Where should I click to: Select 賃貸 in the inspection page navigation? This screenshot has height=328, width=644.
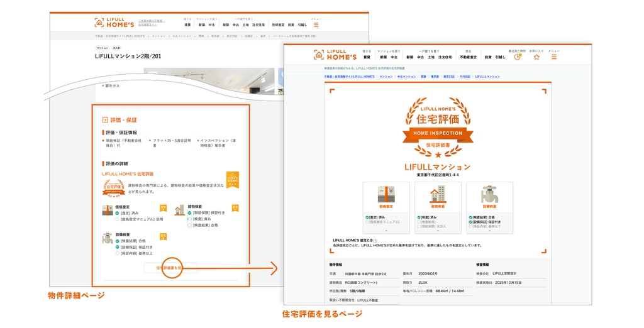coord(367,57)
